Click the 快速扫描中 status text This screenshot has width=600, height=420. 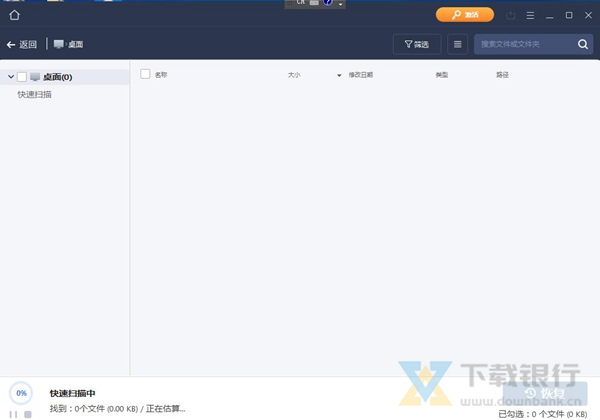click(72, 393)
